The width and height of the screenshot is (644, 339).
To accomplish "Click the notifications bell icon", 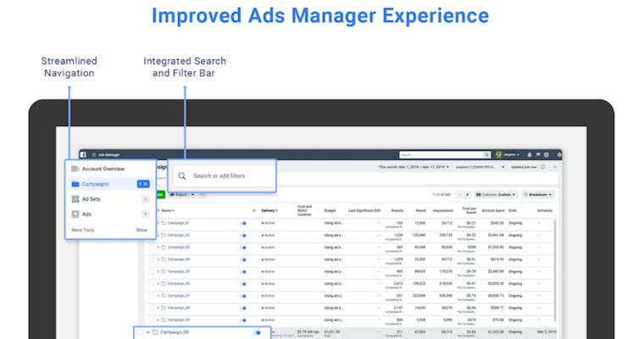I will point(529,155).
